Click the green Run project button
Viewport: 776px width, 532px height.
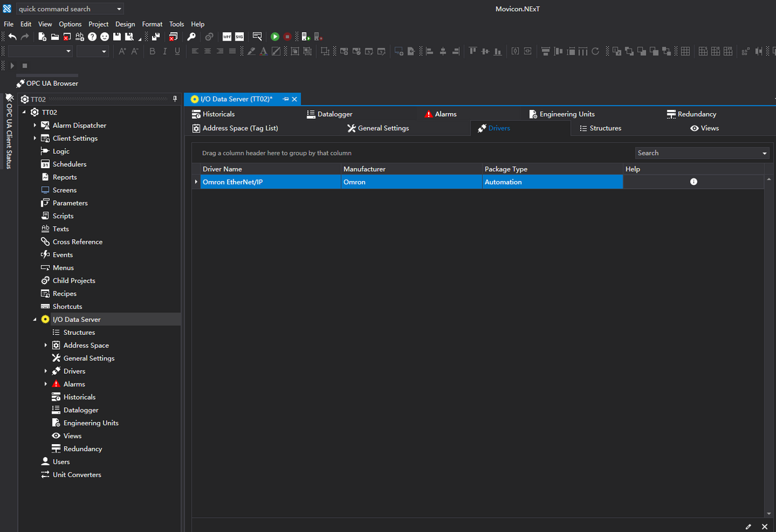point(275,37)
